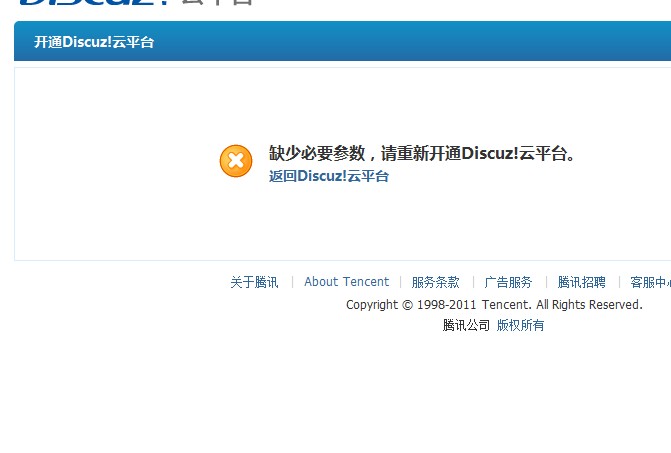Click the orange error X icon
Image resolution: width=671 pixels, height=453 pixels.
point(236,161)
